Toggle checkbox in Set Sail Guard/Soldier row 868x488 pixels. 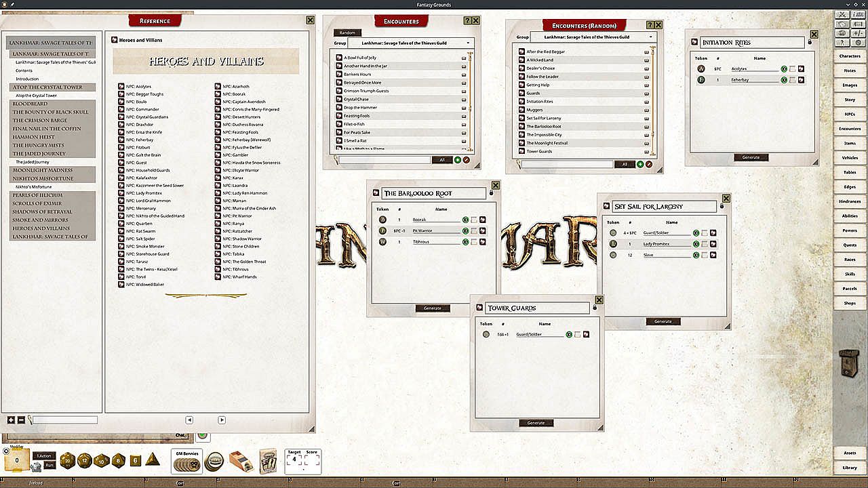(x=705, y=233)
